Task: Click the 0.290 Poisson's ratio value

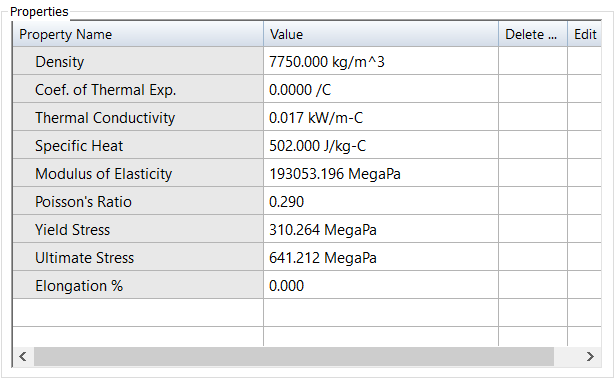Action: (381, 201)
